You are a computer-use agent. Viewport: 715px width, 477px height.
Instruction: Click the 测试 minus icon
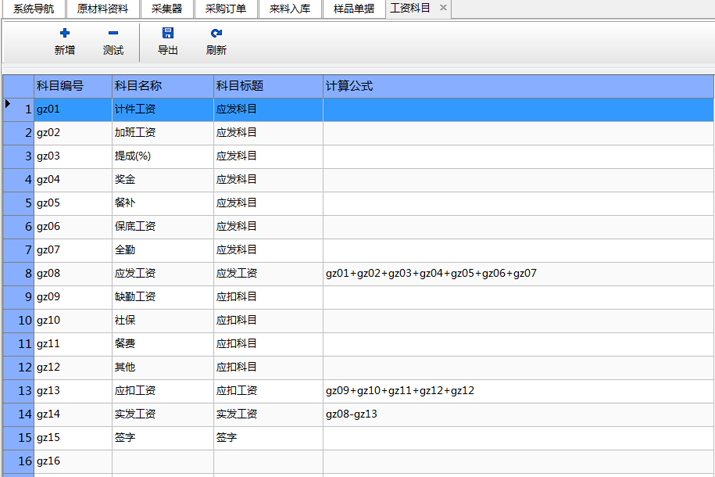pyautogui.click(x=113, y=33)
